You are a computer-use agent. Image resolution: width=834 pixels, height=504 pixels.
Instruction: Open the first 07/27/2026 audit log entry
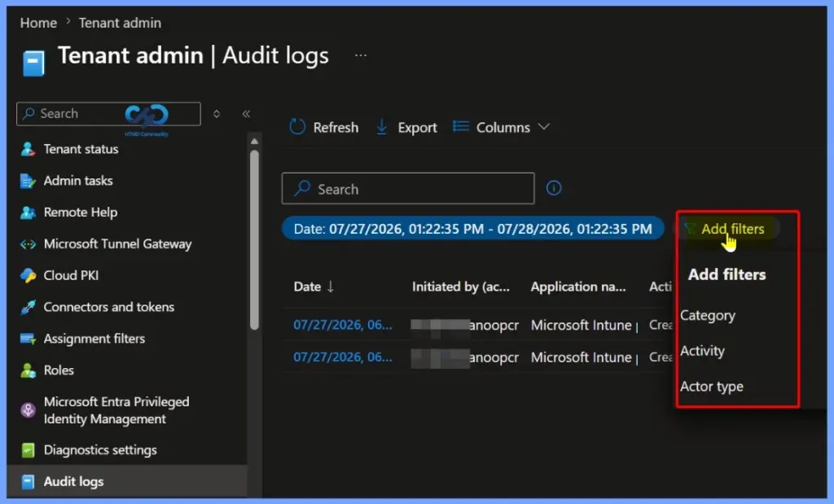(x=343, y=325)
